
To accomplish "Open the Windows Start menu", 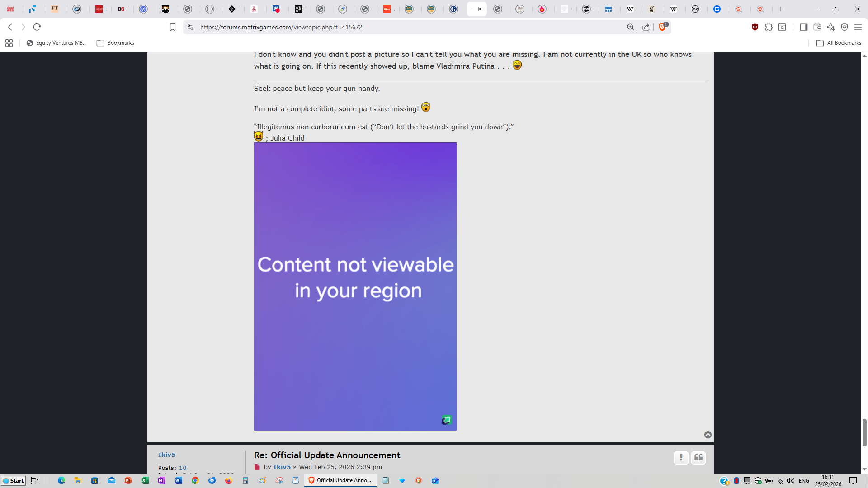I will click(x=14, y=481).
